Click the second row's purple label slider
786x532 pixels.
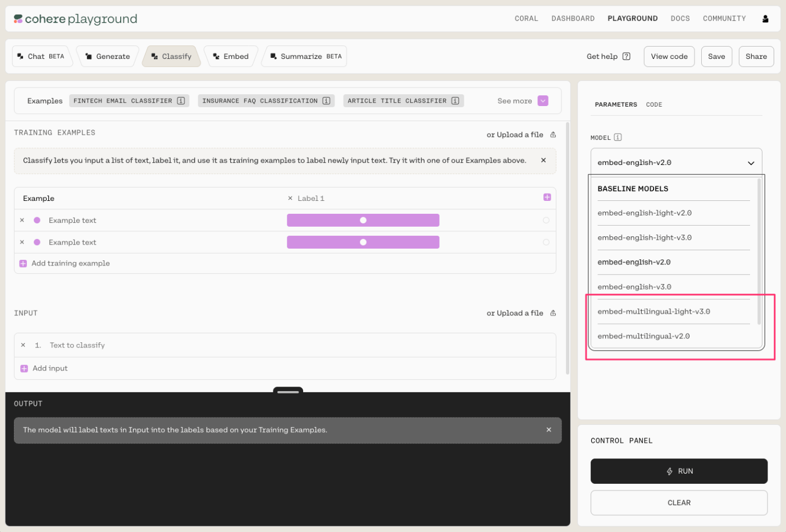(363, 242)
